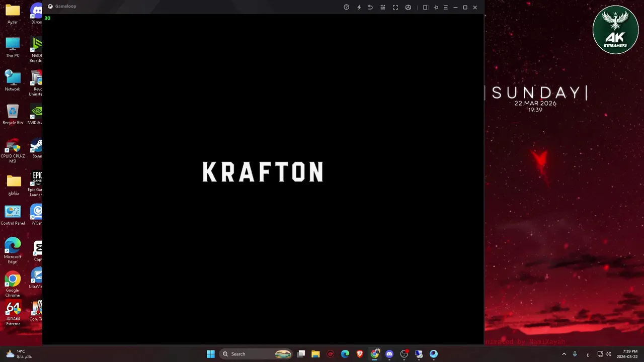
Task: Select the Core Temp desktop shortcut
Action: (36, 311)
